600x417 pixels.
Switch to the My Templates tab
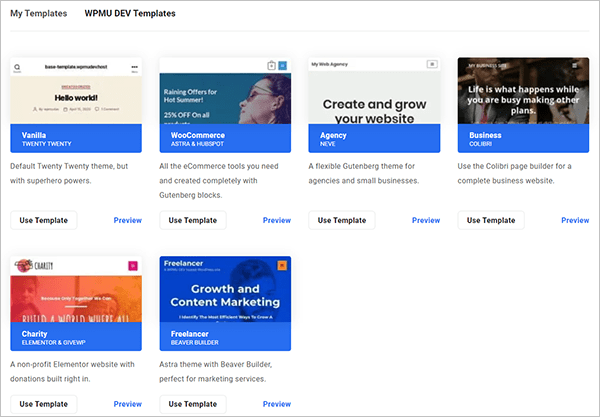(x=38, y=13)
